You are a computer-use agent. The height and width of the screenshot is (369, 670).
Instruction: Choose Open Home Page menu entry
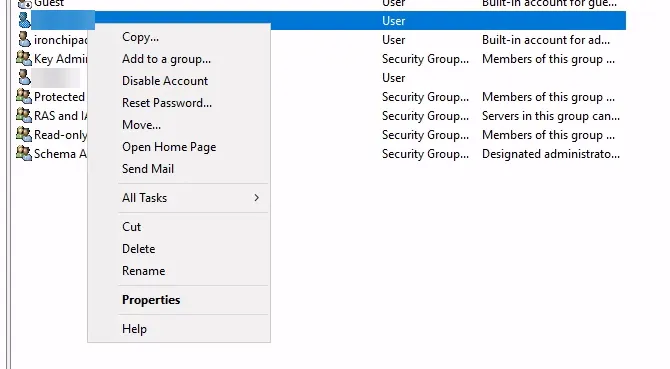pyautogui.click(x=169, y=147)
